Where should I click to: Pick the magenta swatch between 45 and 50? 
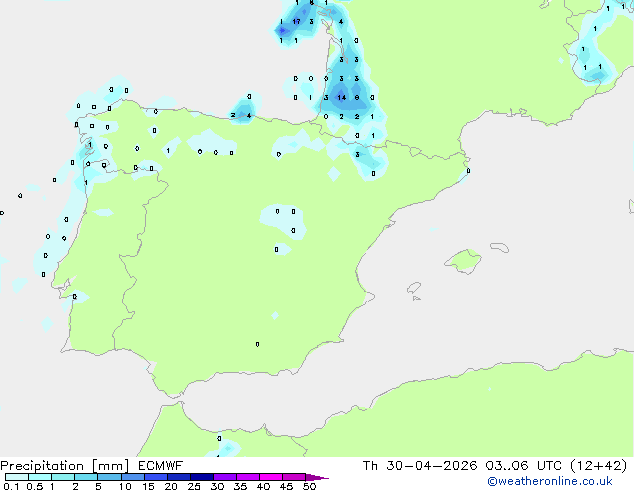pos(294,477)
